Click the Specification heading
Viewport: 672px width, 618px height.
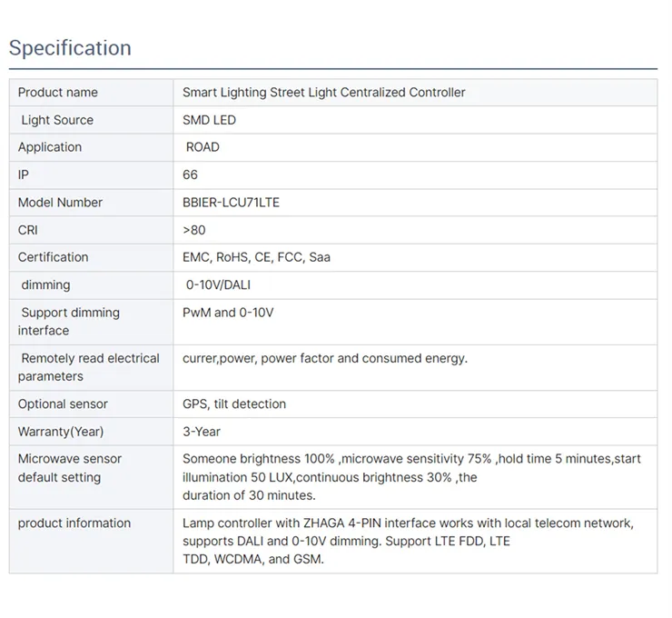[x=70, y=48]
